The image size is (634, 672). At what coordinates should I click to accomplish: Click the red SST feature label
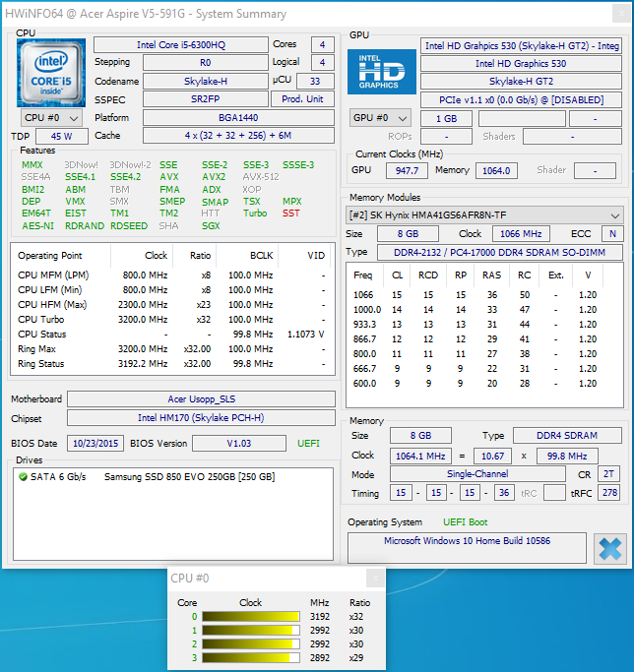(x=290, y=213)
